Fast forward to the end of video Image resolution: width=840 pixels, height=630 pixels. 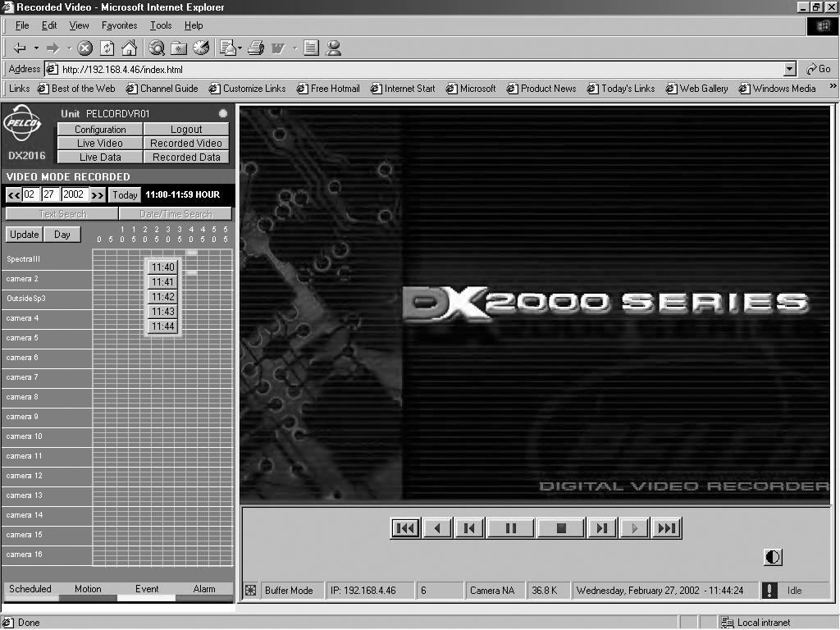coord(666,527)
